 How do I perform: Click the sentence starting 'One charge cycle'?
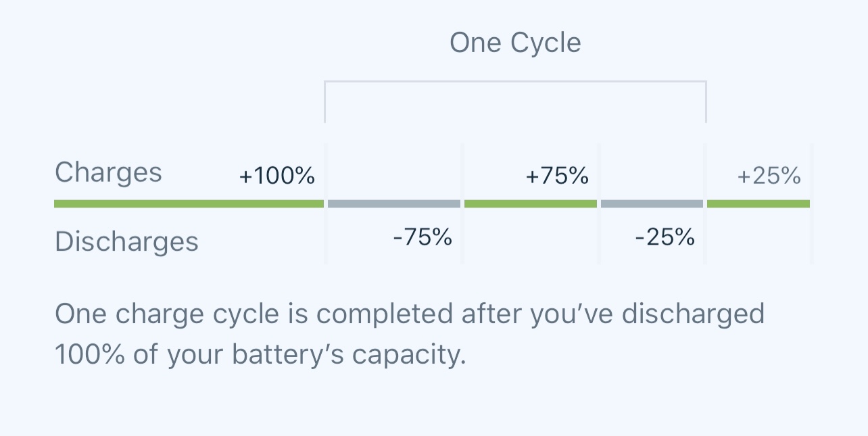tap(410, 335)
